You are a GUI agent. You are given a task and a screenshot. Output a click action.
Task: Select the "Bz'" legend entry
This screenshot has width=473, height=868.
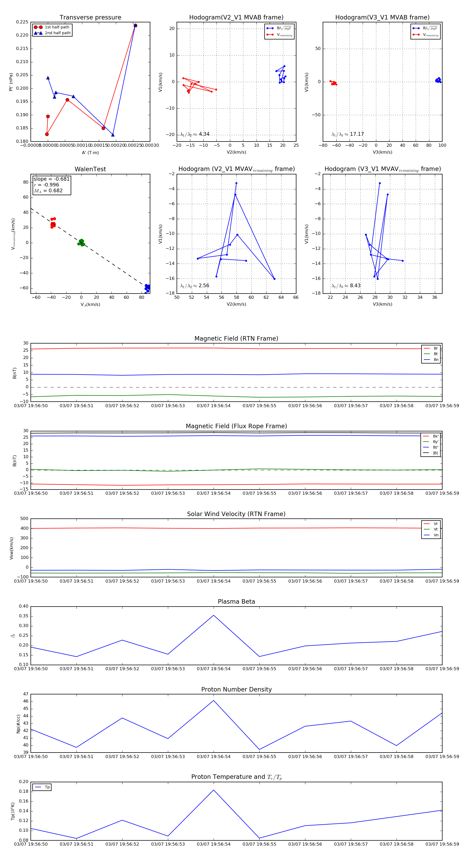(x=431, y=447)
